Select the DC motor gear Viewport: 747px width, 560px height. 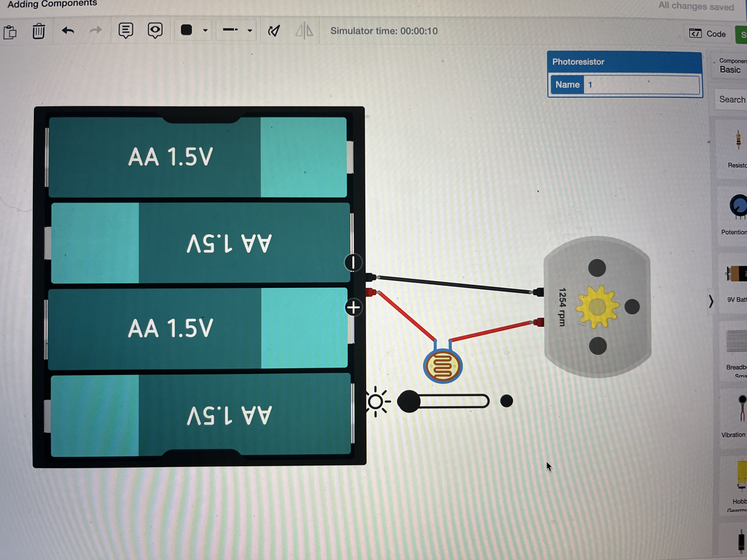tap(597, 306)
